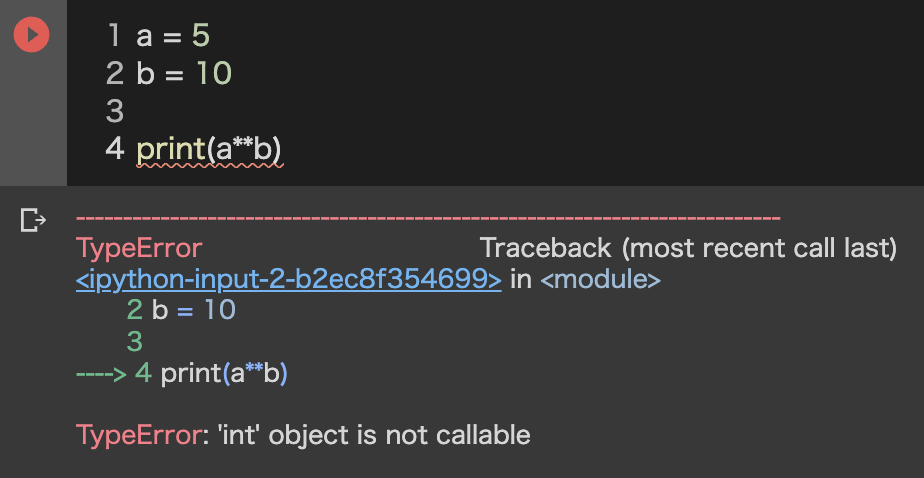Select line number 1 in editor gutter
This screenshot has width=924, height=478.
click(x=114, y=37)
